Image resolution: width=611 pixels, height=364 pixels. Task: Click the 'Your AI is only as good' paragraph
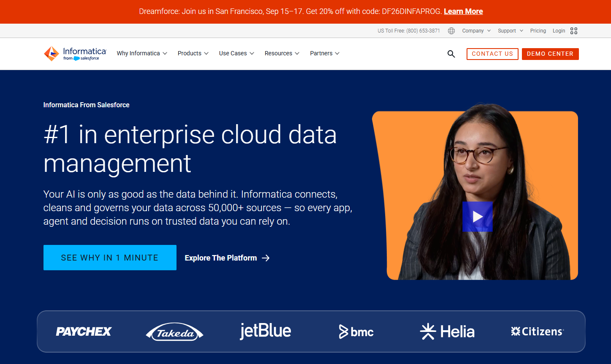198,208
